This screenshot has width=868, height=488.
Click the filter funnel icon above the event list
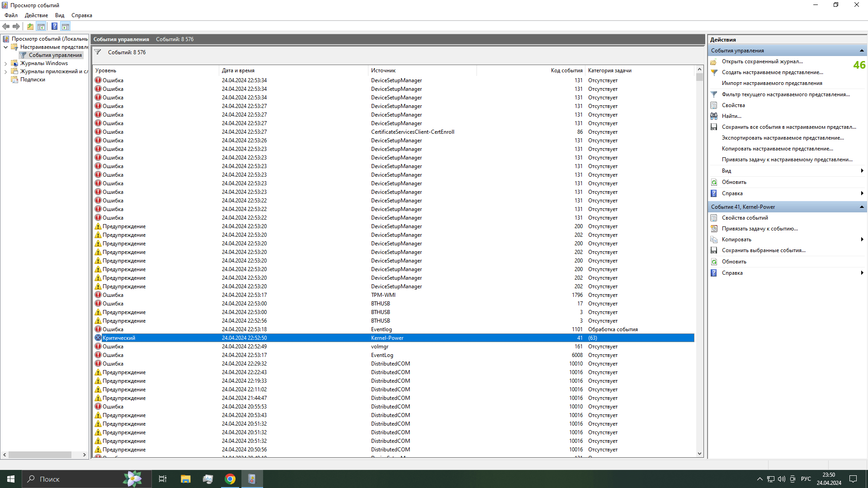[98, 52]
